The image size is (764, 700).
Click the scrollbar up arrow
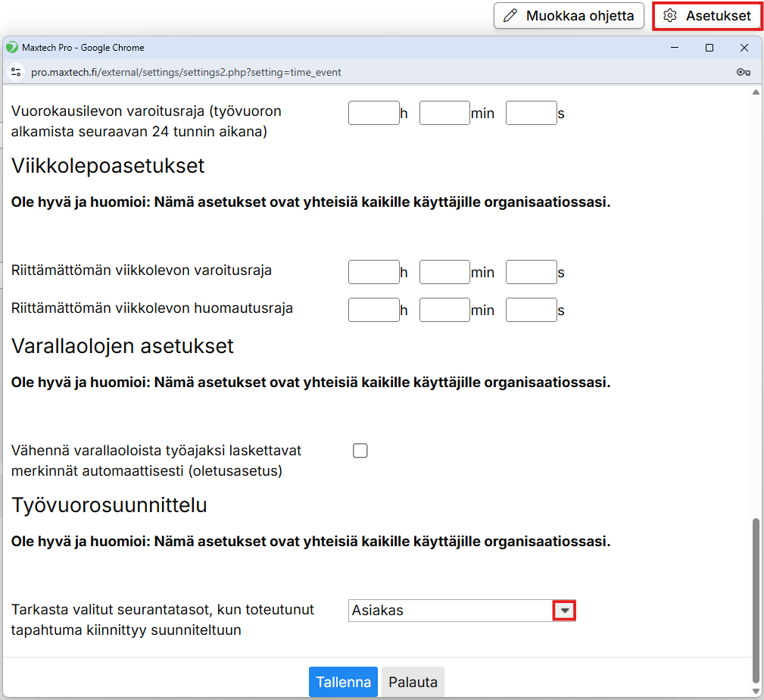755,93
